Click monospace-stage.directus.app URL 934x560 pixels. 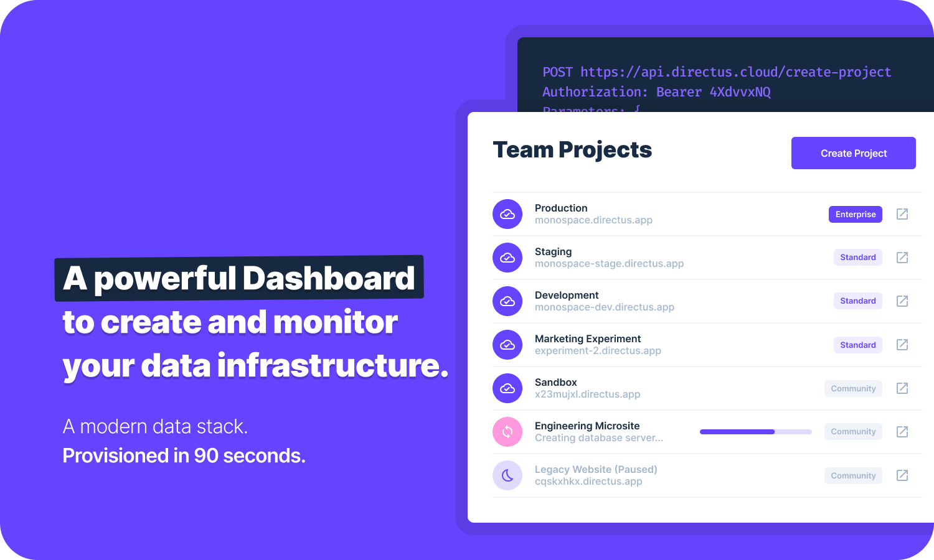point(609,264)
